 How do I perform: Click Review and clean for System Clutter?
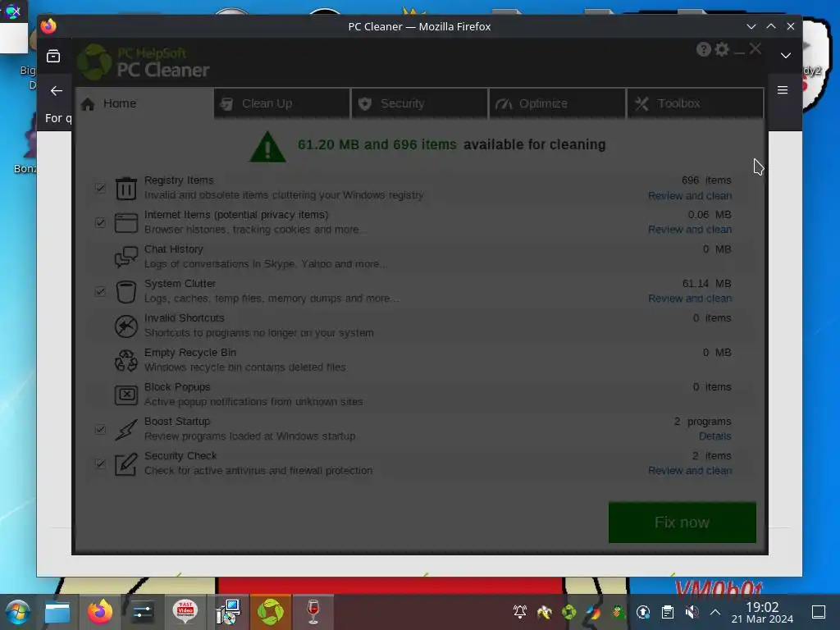pyautogui.click(x=689, y=299)
